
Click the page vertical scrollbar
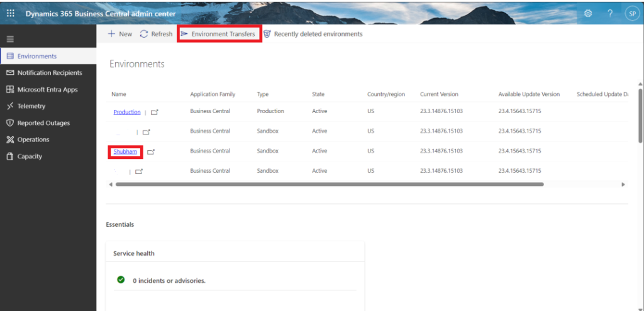640,116
